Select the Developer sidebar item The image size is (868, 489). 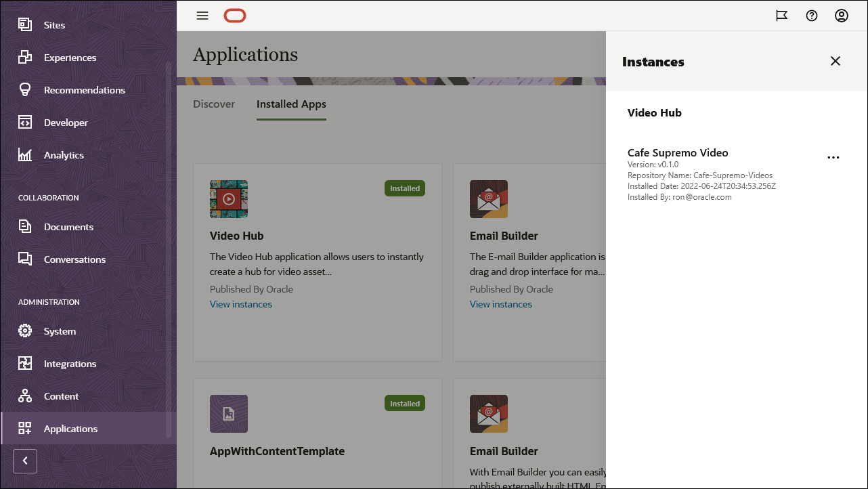click(66, 122)
